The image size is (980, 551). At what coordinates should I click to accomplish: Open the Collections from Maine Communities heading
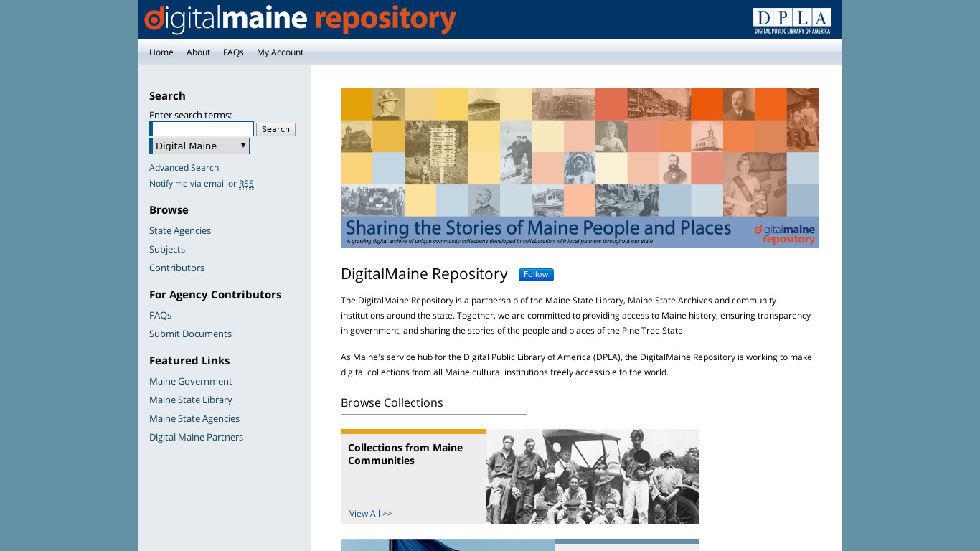pos(405,454)
